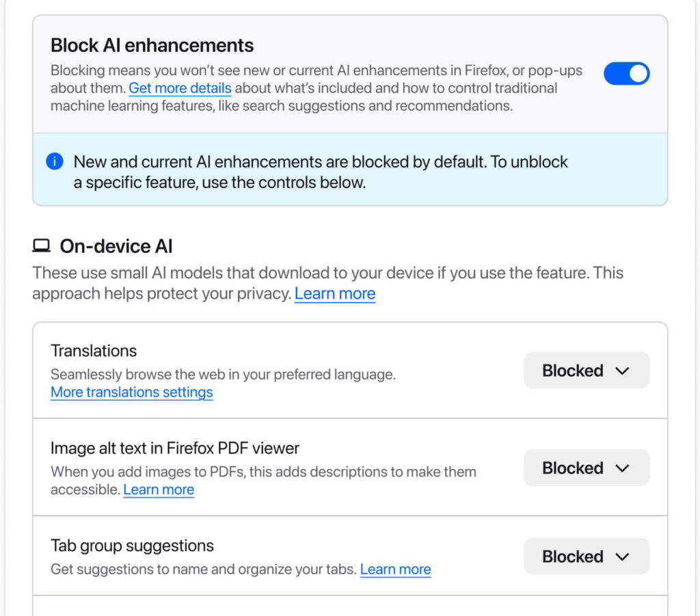Viewport: 700px width, 616px height.
Task: Expand Image alt text Blocked dropdown
Action: tap(586, 468)
